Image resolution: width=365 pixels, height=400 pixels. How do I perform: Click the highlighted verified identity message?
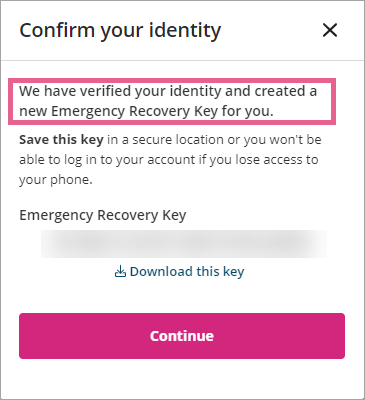pyautogui.click(x=172, y=101)
